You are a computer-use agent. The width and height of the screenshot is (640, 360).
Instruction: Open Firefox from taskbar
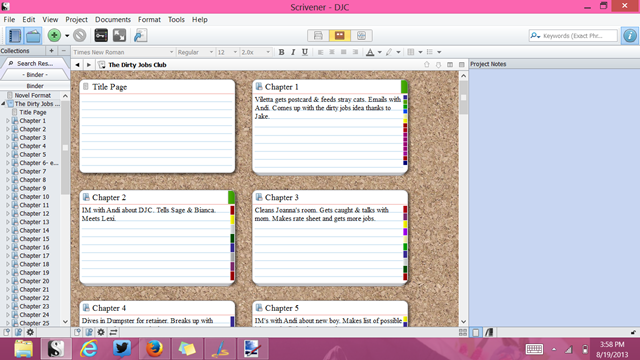[154, 349]
